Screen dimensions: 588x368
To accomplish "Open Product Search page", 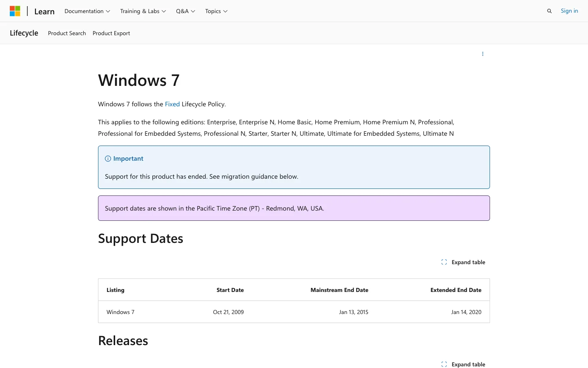I will (67, 33).
